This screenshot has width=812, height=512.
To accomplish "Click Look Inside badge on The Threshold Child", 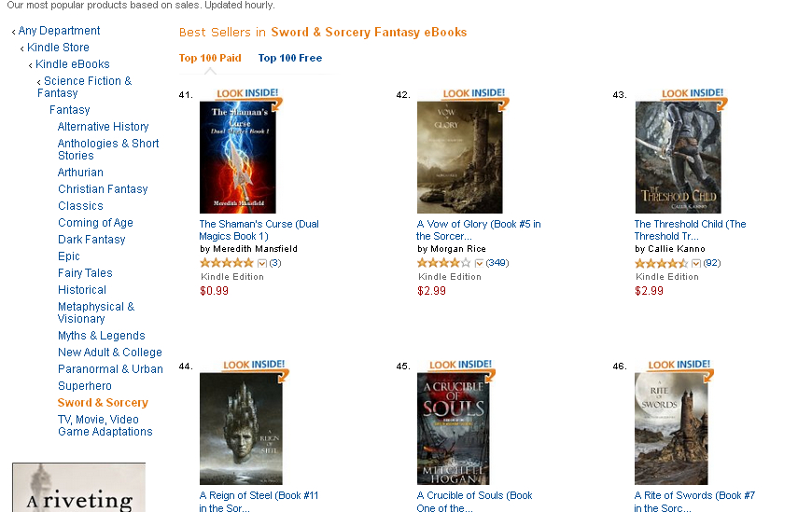I will coord(693,93).
